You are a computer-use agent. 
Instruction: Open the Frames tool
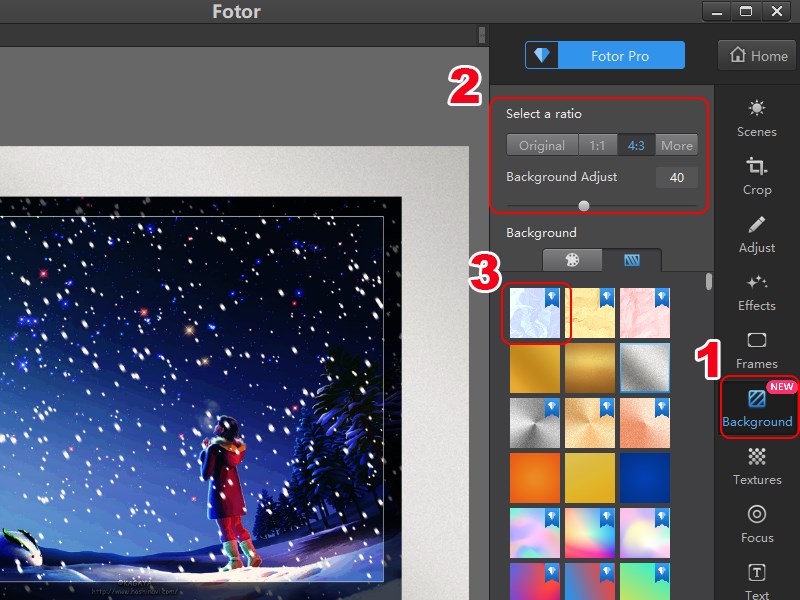[x=757, y=351]
